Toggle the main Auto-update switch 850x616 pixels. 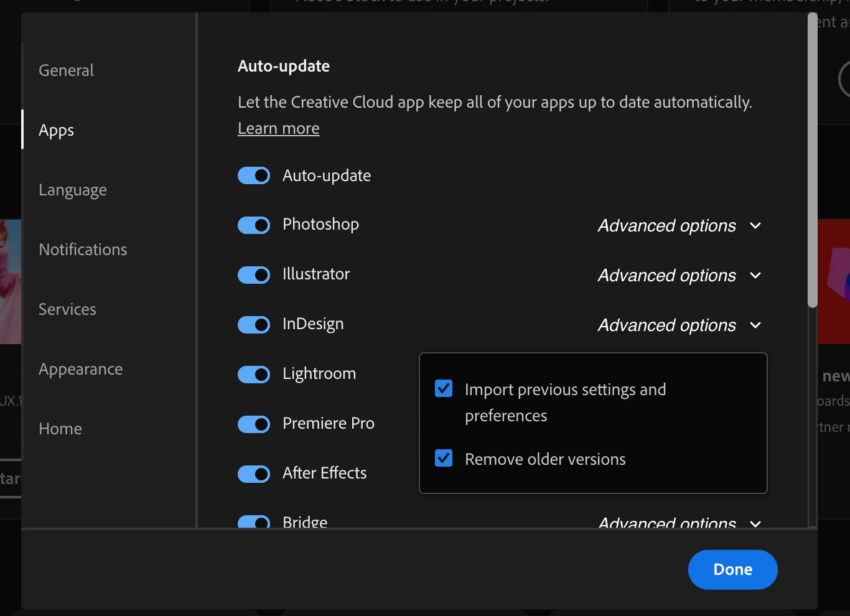(x=254, y=175)
